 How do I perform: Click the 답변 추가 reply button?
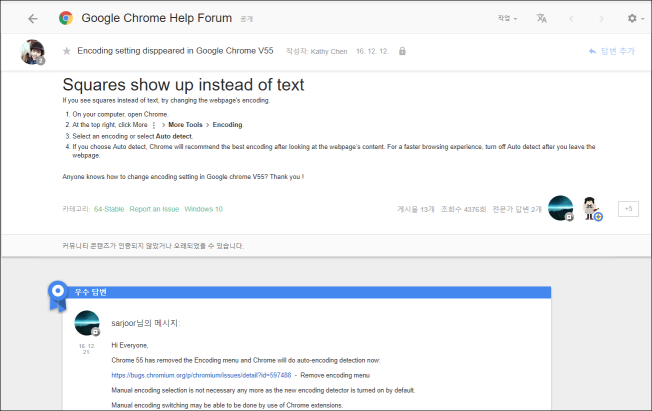612,51
